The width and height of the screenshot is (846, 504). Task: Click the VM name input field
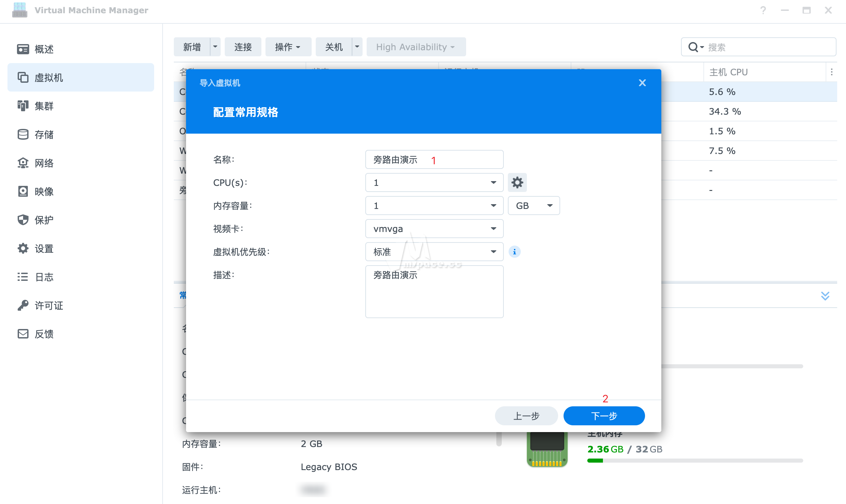(434, 159)
